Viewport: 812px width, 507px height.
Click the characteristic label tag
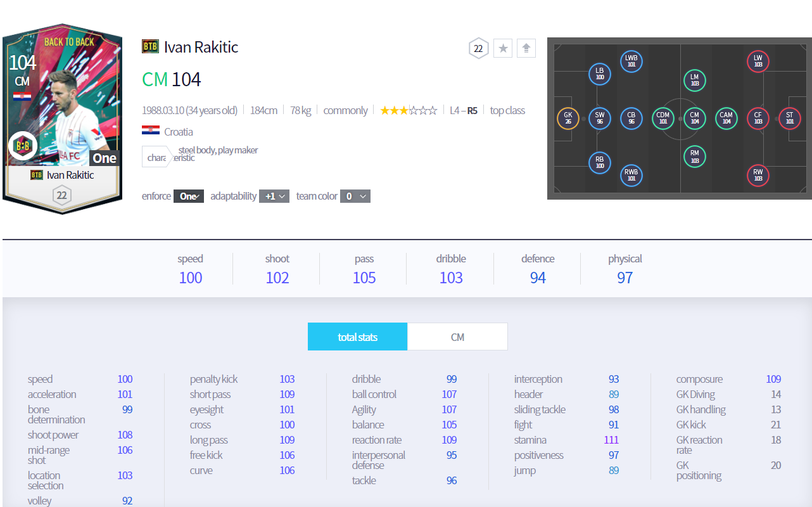[156, 157]
